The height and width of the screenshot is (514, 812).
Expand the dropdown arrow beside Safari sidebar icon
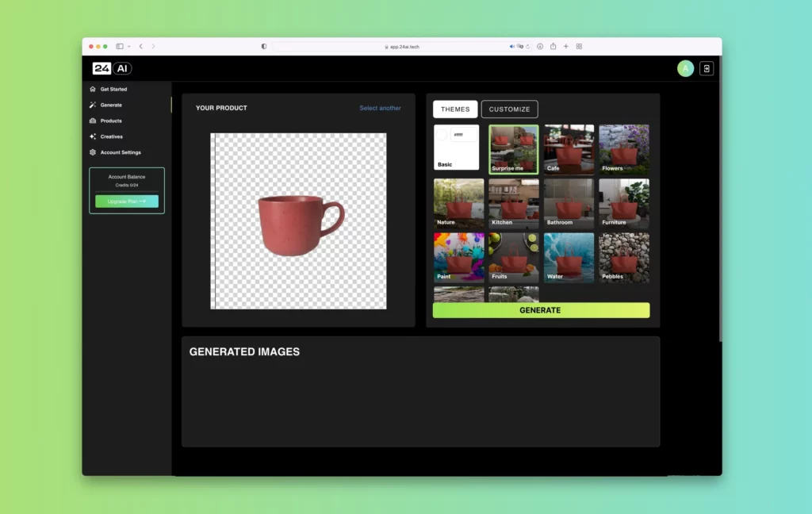pyautogui.click(x=129, y=47)
